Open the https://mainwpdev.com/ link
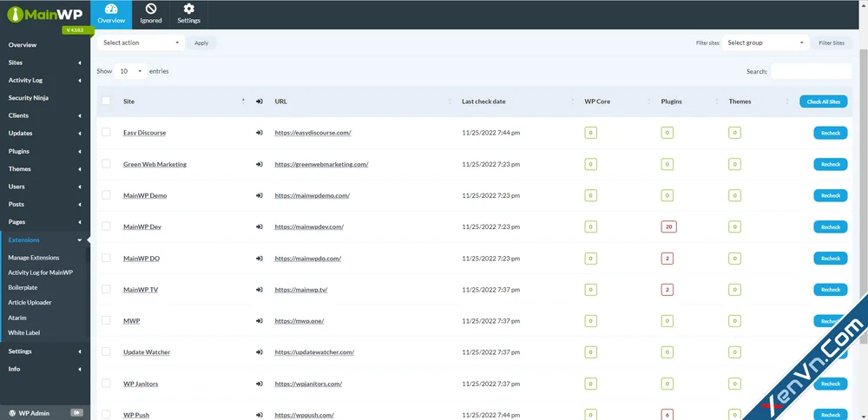Screen dimensions: 868x420 click(309, 226)
